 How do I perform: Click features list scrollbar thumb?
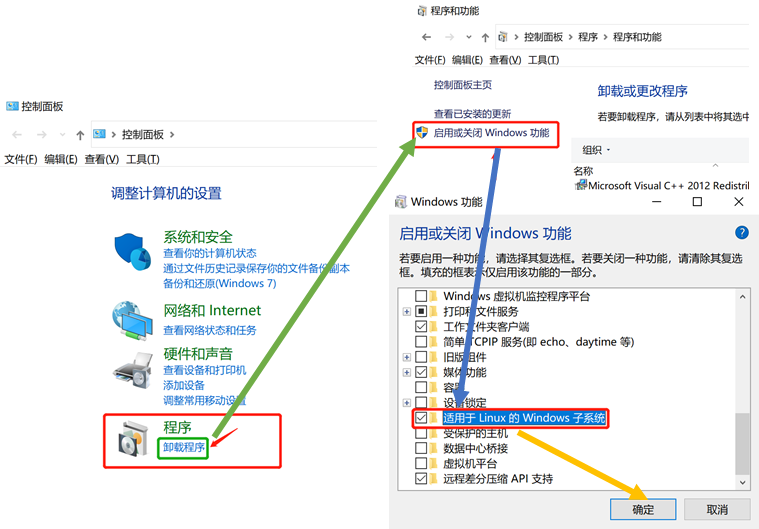point(742,444)
